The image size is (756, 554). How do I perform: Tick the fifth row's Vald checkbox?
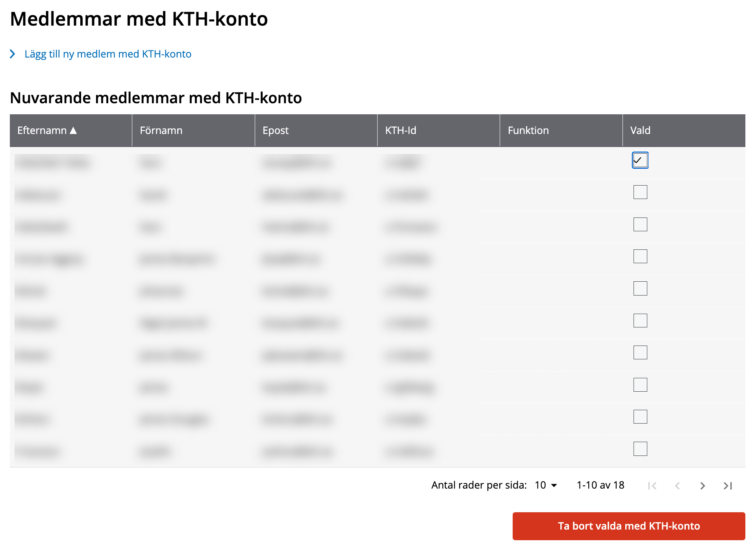tap(640, 288)
